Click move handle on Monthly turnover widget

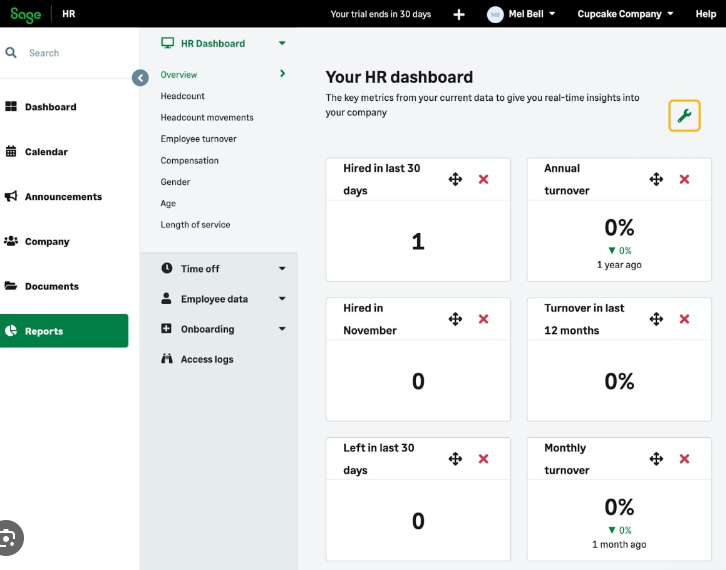coord(656,459)
